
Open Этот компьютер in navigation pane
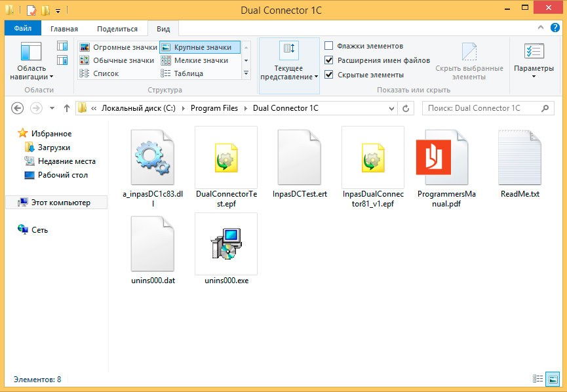click(60, 203)
